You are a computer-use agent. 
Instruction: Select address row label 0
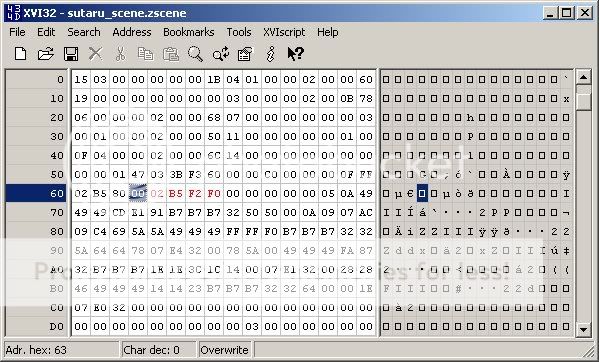(x=36, y=79)
